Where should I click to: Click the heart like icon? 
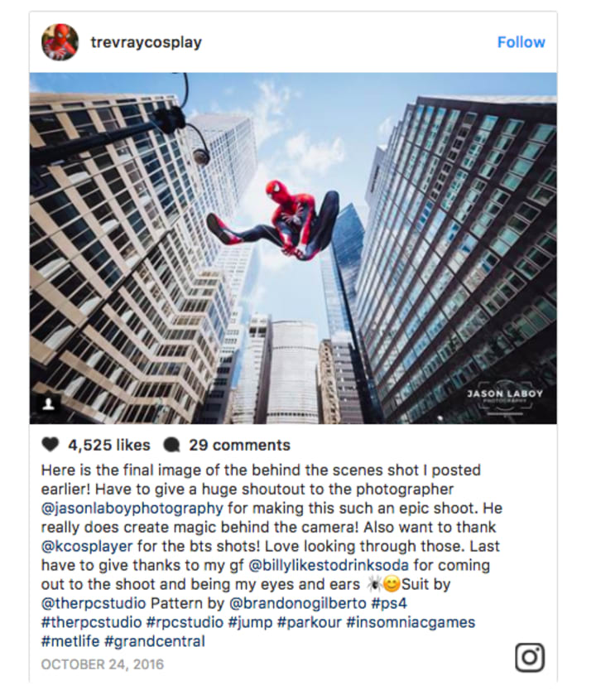click(x=50, y=445)
